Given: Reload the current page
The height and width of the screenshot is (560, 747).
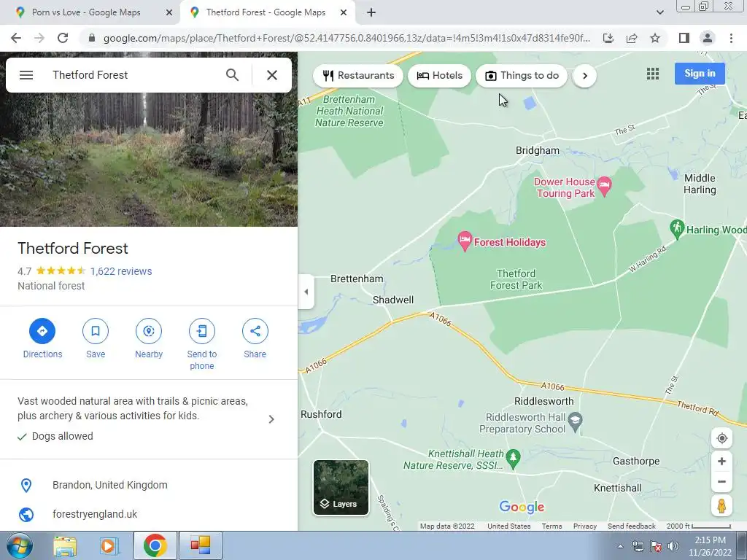Looking at the screenshot, I should click(x=63, y=38).
